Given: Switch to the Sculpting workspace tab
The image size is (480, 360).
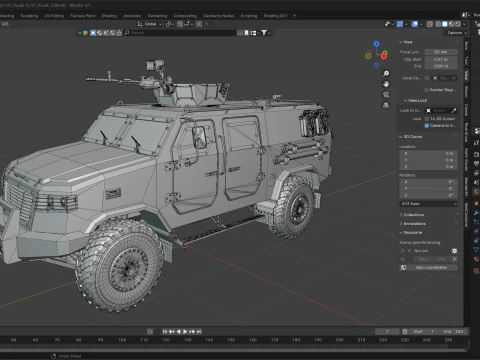Looking at the screenshot, I should (x=29, y=16).
